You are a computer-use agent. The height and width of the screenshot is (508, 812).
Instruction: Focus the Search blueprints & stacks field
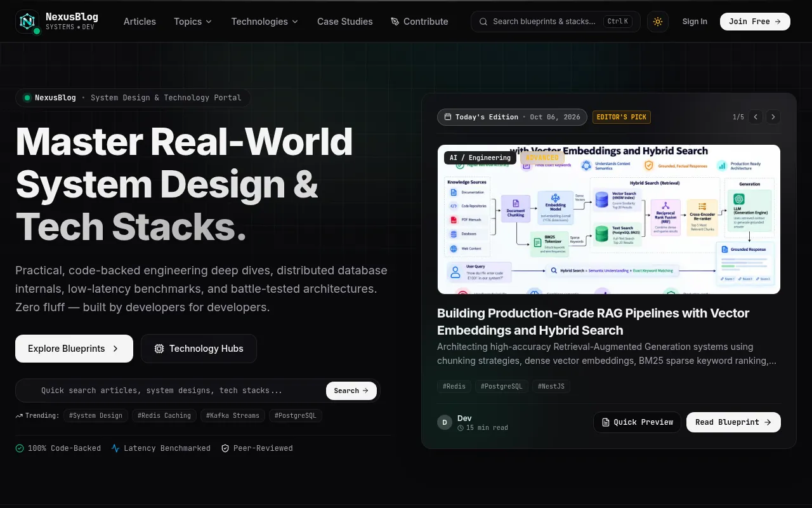pos(556,22)
